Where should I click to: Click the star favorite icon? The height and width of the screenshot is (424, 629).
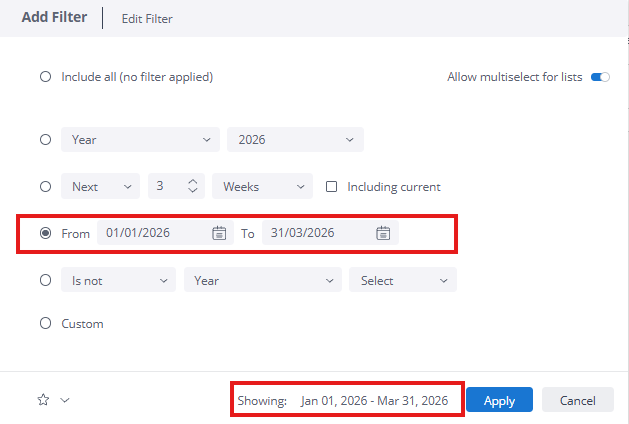pos(43,400)
